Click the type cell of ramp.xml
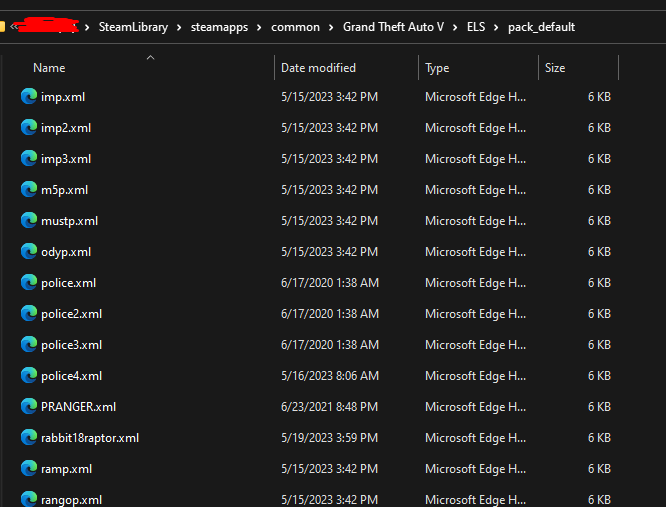 (475, 469)
